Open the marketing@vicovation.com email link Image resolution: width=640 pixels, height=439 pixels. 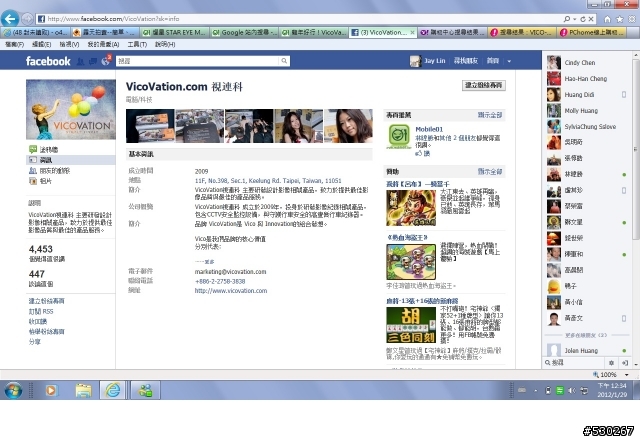point(231,272)
